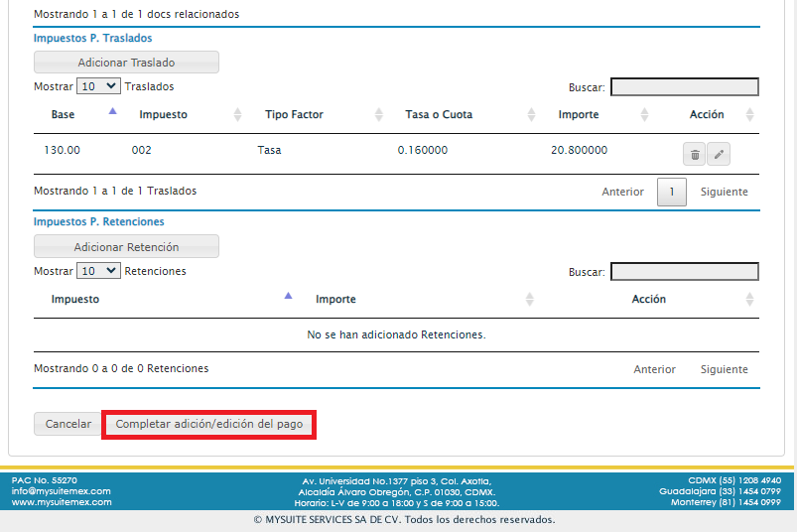Go to page 1 of Traslados
Screen dimensions: 797x532
click(672, 192)
